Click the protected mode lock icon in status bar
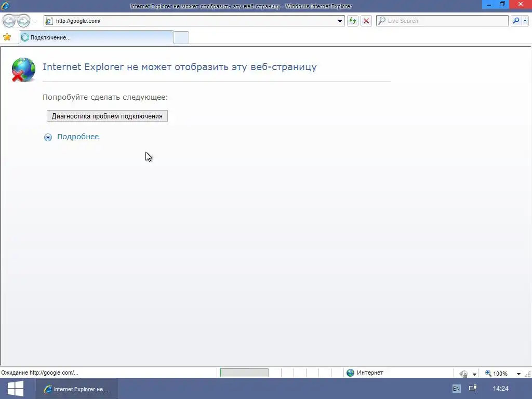 click(x=463, y=374)
